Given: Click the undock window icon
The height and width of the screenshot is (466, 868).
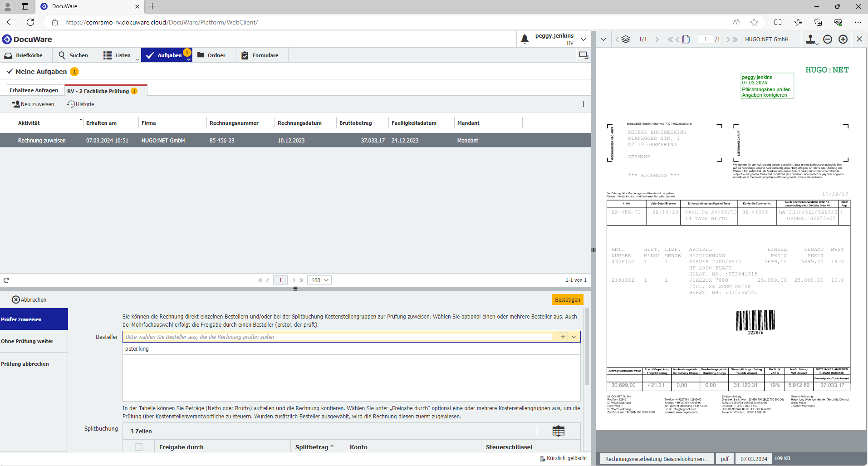Looking at the screenshot, I should tap(584, 55).
